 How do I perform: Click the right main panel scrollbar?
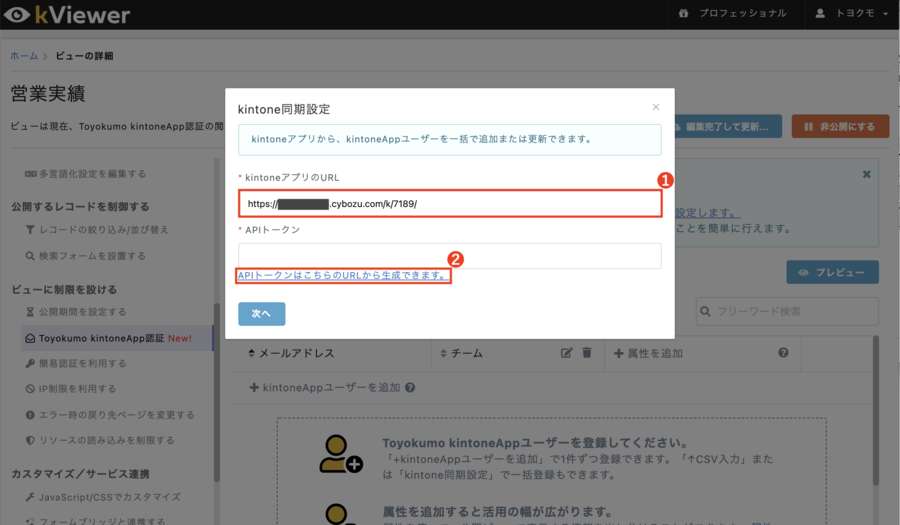point(875,410)
